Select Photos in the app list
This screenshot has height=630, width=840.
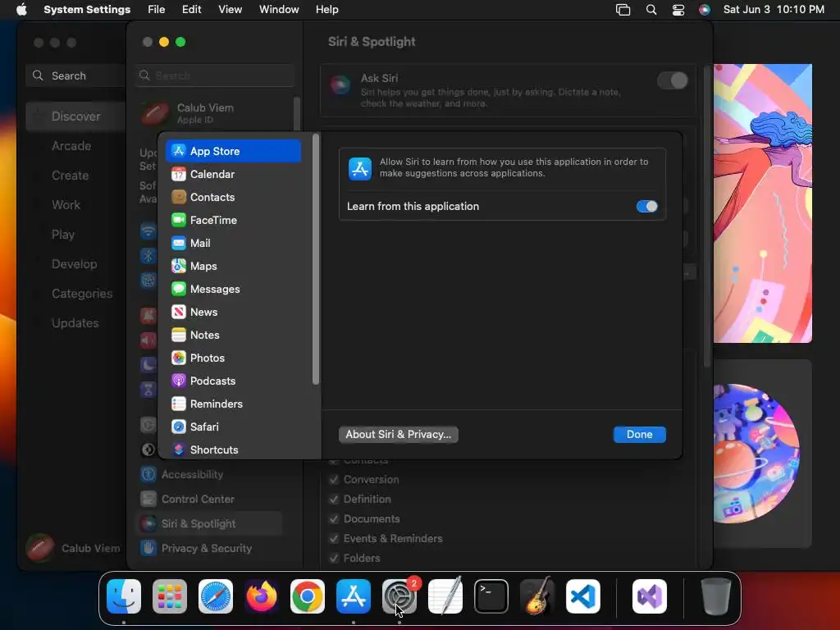(x=233, y=358)
